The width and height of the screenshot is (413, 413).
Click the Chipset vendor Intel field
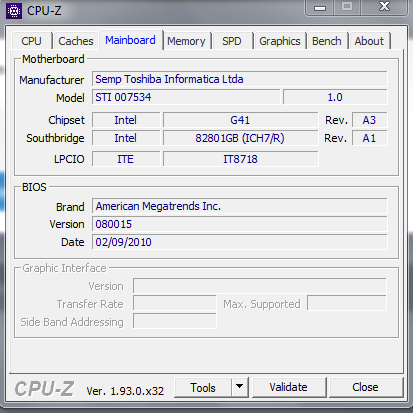tap(126, 120)
